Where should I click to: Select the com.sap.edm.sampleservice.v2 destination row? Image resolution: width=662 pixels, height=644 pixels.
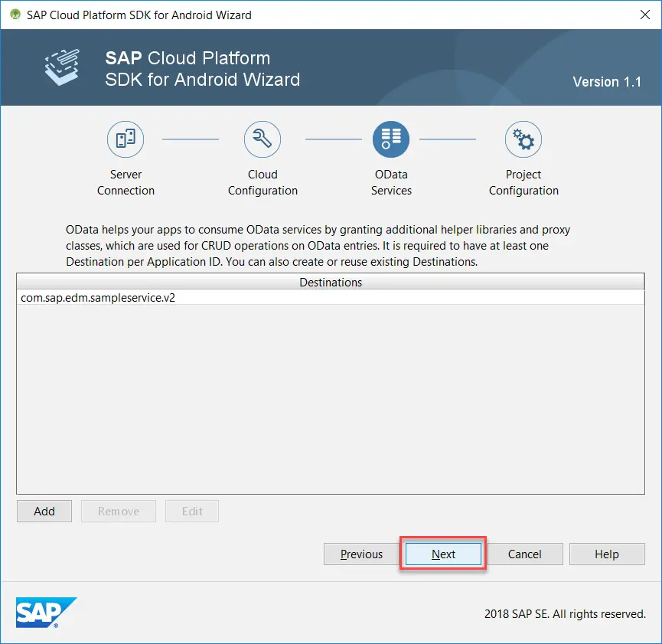pos(331,297)
